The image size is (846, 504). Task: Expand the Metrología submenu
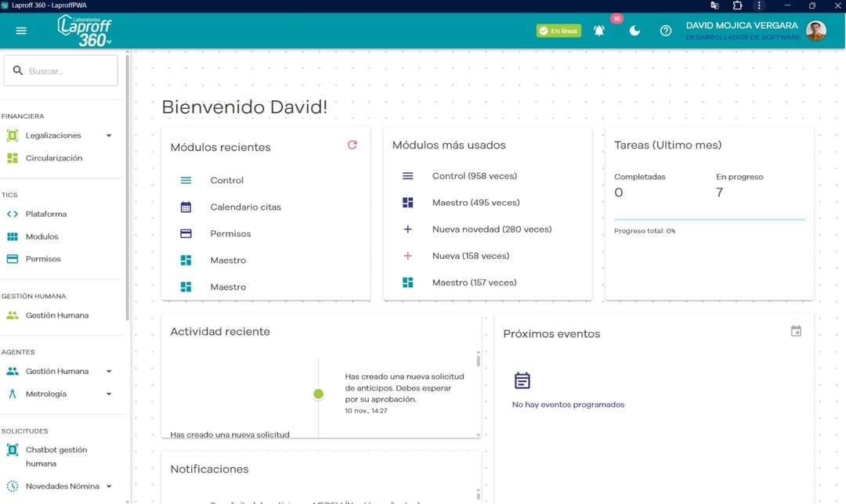pyautogui.click(x=109, y=394)
